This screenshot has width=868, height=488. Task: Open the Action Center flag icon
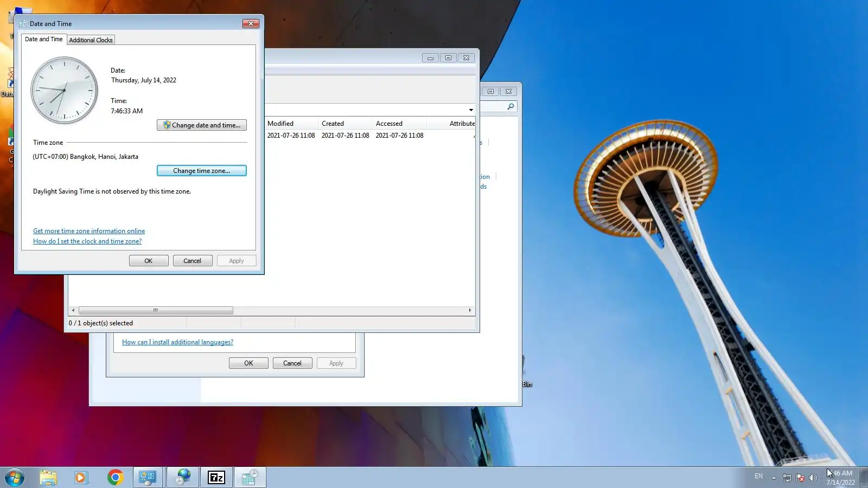tap(800, 478)
